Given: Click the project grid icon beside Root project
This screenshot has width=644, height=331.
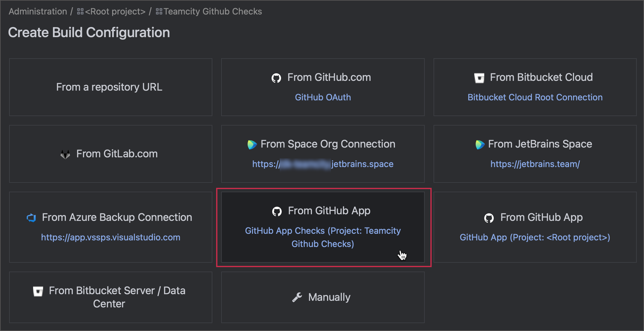Looking at the screenshot, I should coord(80,11).
